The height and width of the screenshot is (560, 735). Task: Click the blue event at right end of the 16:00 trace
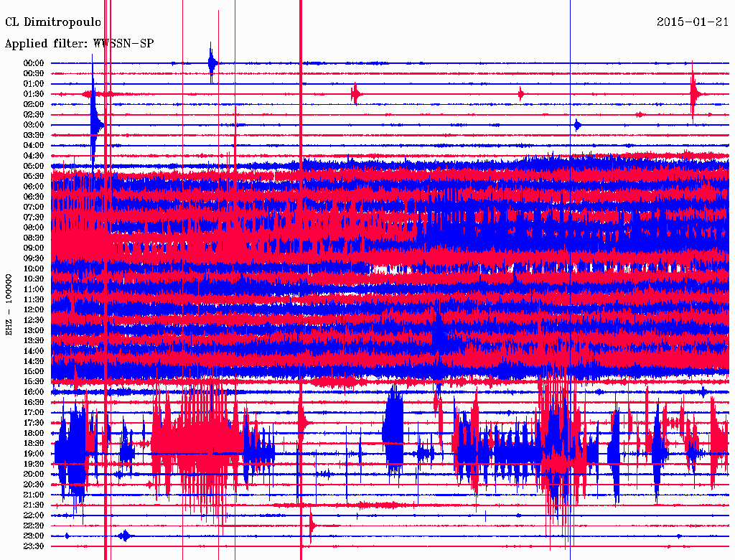(703, 392)
